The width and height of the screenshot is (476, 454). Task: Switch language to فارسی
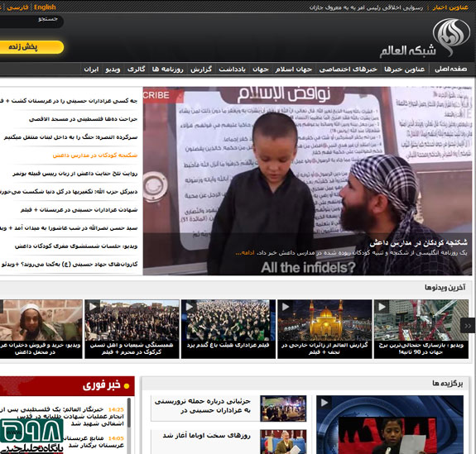coord(17,7)
